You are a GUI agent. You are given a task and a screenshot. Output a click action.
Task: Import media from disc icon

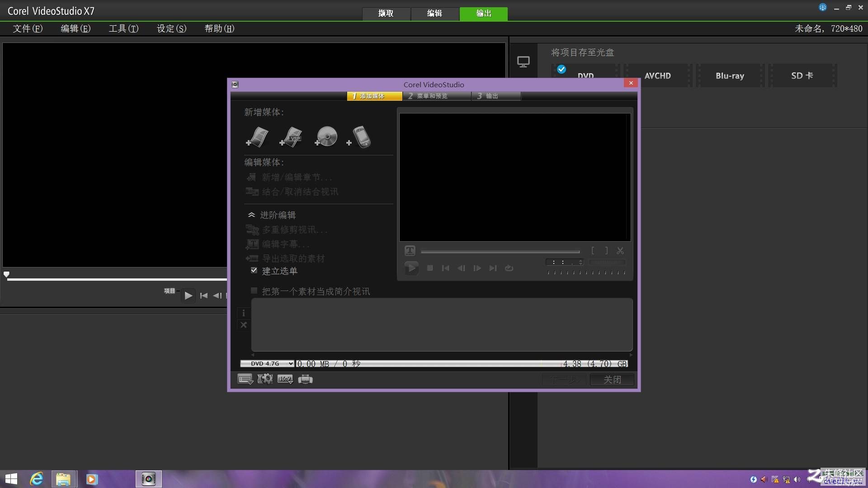click(x=325, y=136)
